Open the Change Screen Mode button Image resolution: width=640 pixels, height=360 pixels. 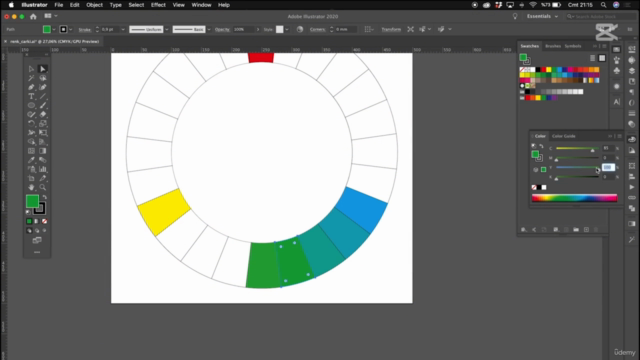37,240
